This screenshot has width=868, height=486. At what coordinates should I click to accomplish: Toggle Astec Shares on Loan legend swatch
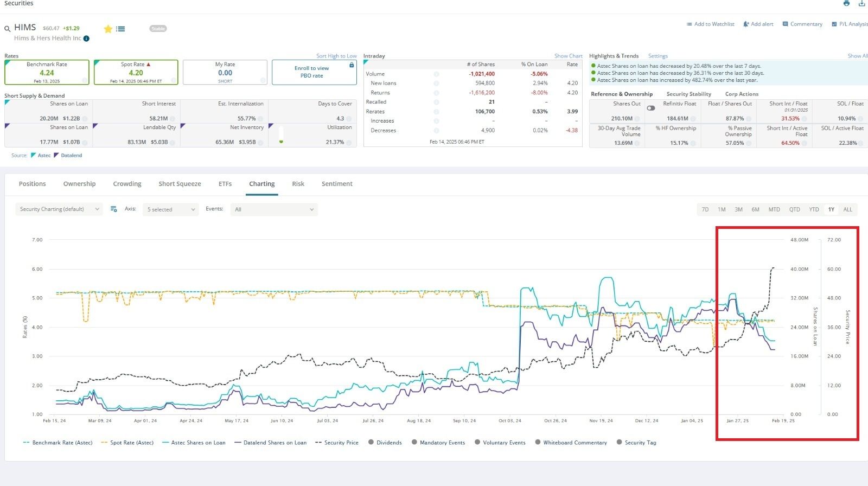coord(166,443)
